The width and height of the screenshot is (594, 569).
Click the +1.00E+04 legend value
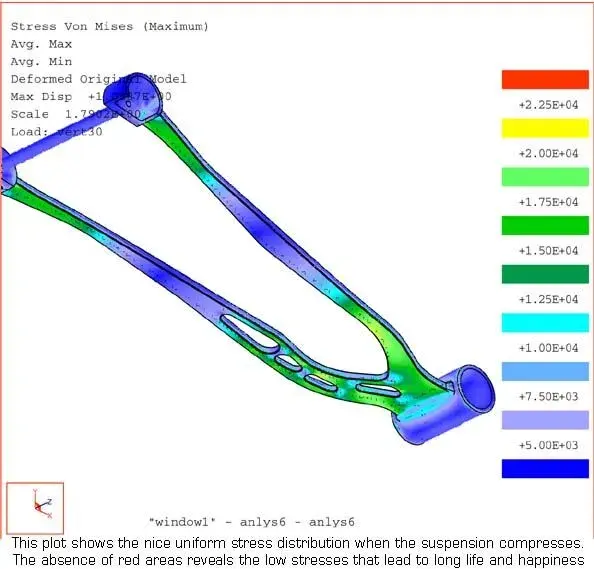coord(548,348)
